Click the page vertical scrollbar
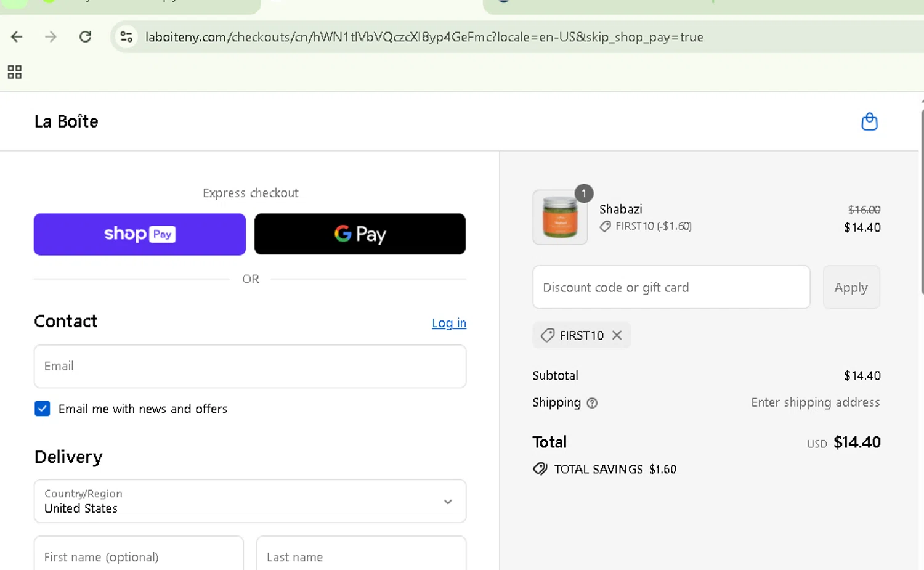 [x=922, y=203]
